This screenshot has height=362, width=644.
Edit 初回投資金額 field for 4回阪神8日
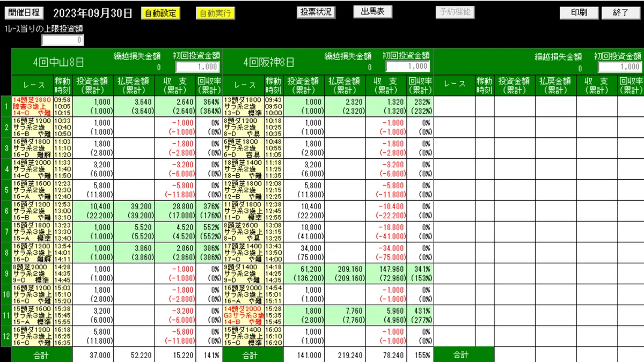[408, 66]
